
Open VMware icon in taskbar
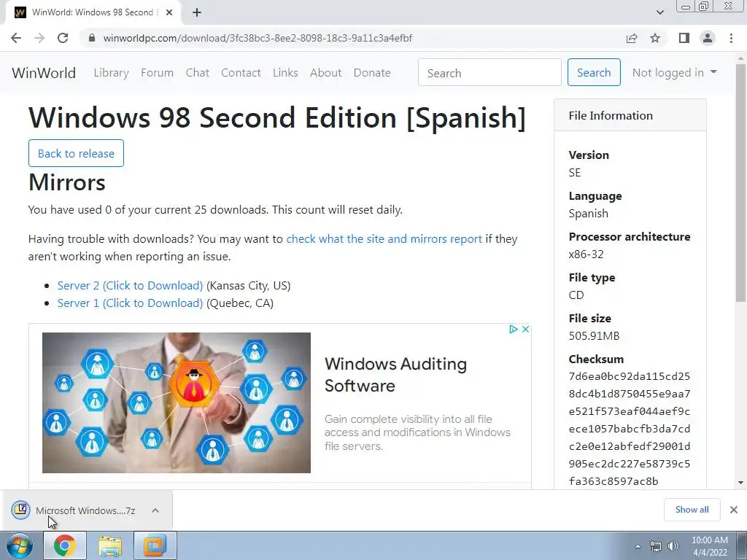pos(155,545)
